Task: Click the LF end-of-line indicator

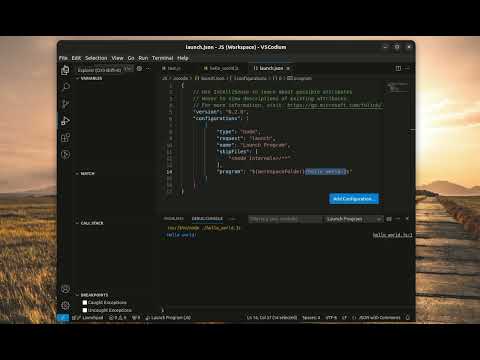Action: (344, 318)
